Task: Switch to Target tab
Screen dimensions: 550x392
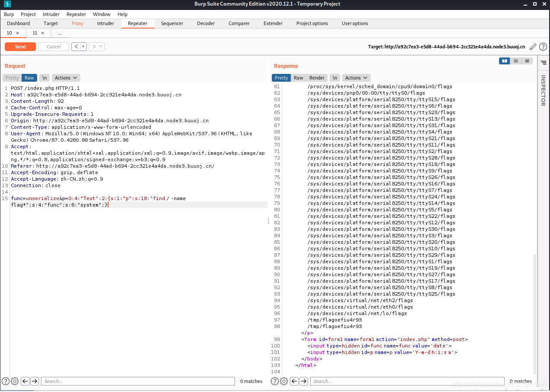Action: click(51, 23)
